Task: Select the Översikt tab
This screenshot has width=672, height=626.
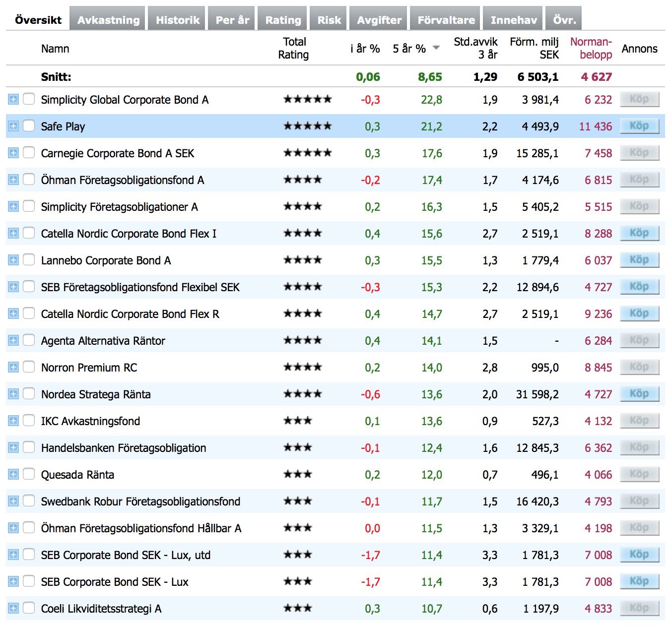Action: click(38, 19)
